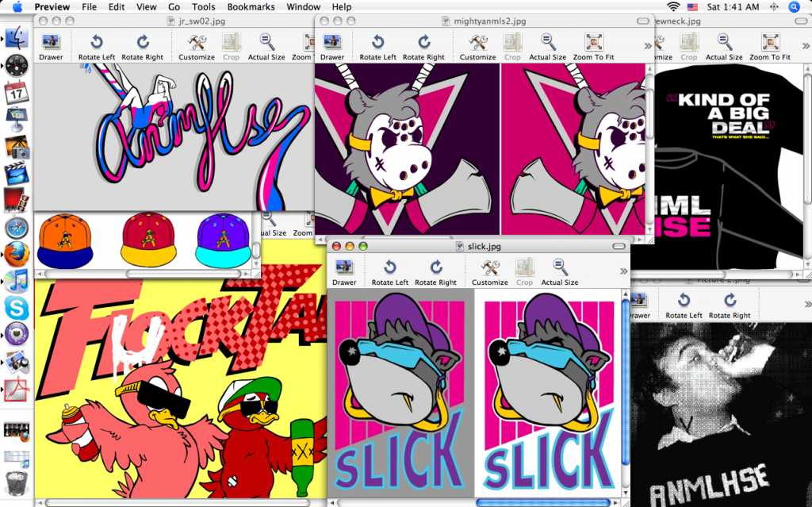The image size is (812, 507).
Task: Select Actual Size in jr_sw02.jpg window
Action: coord(266,47)
